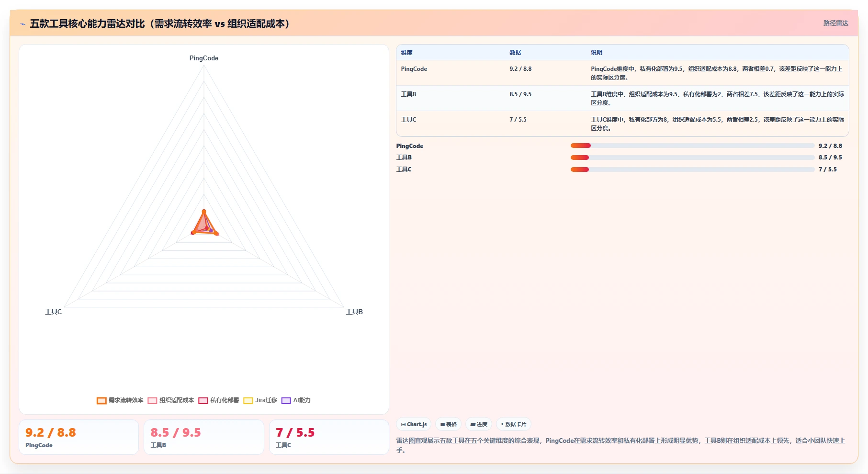Click the PingCode progress bar

click(x=692, y=146)
